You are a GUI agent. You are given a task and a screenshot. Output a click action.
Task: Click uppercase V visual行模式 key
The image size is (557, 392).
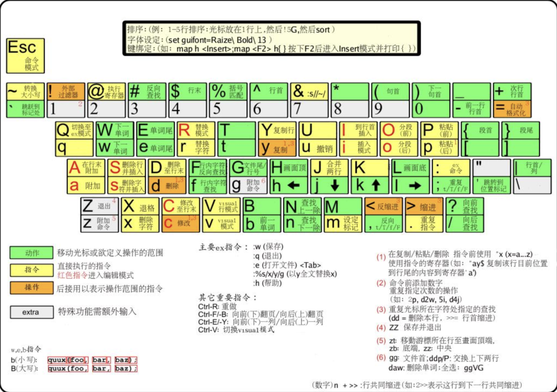pyautogui.click(x=221, y=207)
